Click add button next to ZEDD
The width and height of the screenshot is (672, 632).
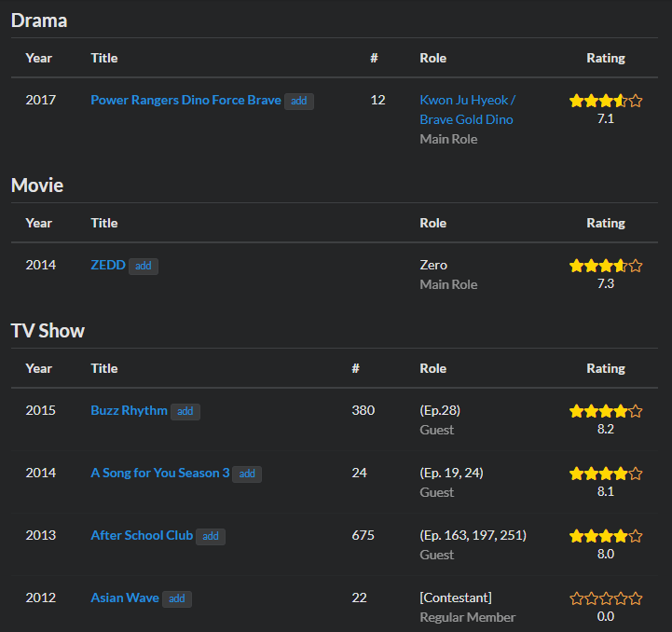(144, 266)
